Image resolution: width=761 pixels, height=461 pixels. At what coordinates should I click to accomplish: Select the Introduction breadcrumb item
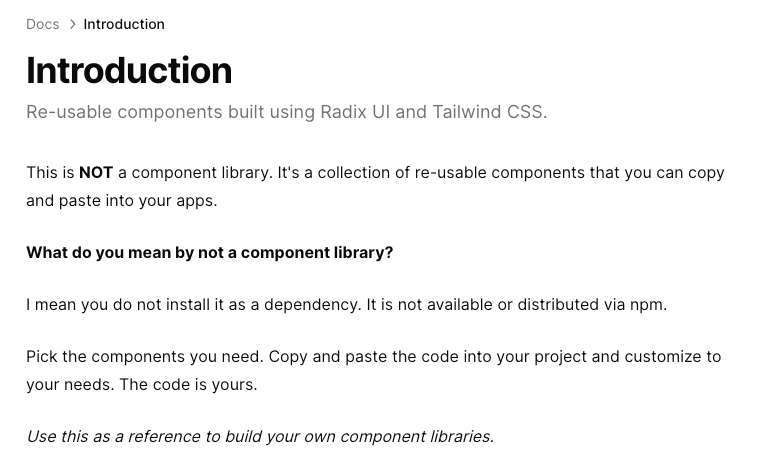coord(124,24)
